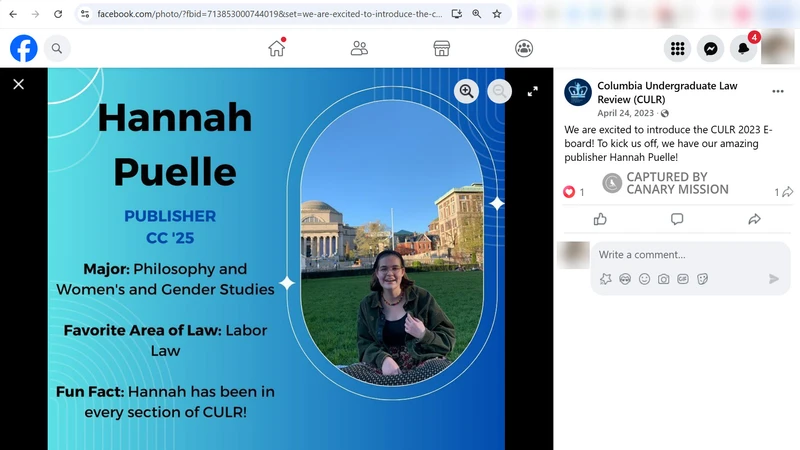Open the April 24, 2023 post date

click(626, 113)
